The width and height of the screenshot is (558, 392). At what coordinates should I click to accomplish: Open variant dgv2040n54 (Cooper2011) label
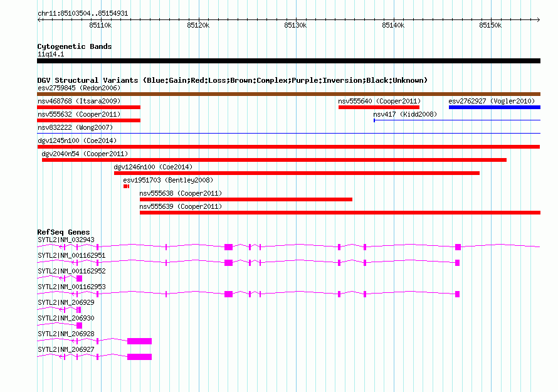[x=85, y=154]
